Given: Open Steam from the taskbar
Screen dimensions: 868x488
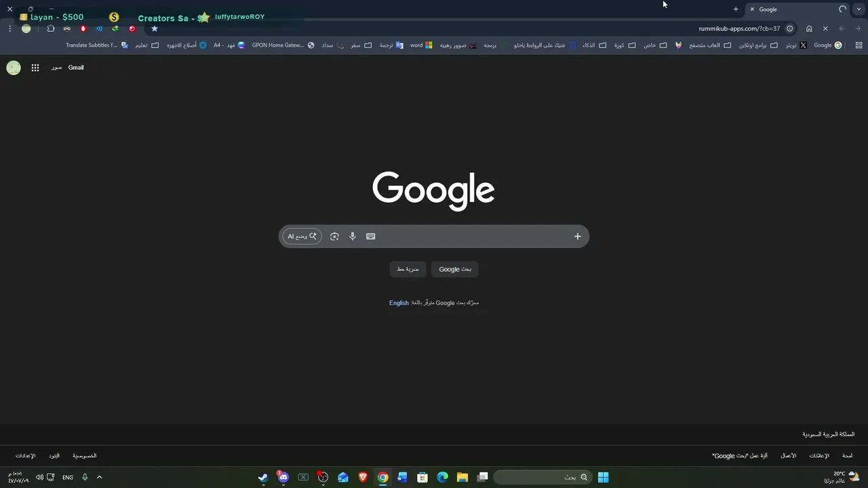Looking at the screenshot, I should 263,477.
